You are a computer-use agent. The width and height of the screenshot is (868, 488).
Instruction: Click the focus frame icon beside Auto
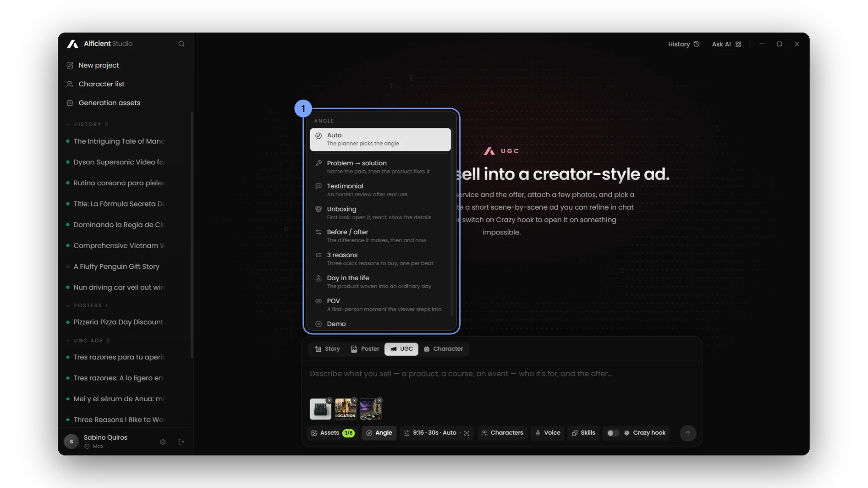coord(467,433)
